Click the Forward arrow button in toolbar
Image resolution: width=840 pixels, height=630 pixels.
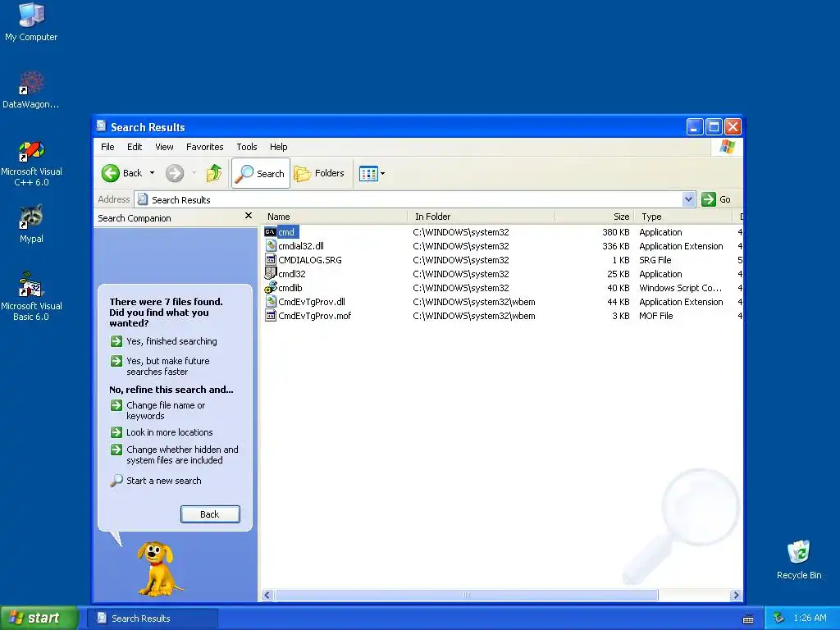(175, 173)
